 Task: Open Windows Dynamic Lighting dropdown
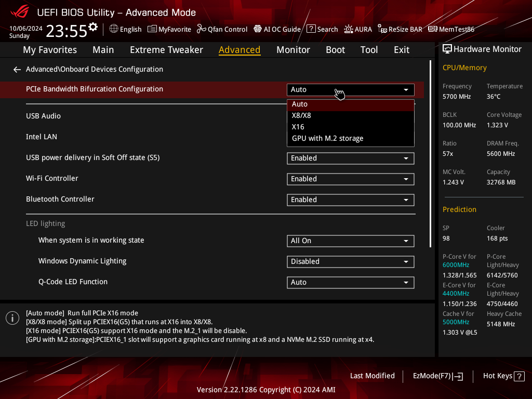tap(351, 262)
